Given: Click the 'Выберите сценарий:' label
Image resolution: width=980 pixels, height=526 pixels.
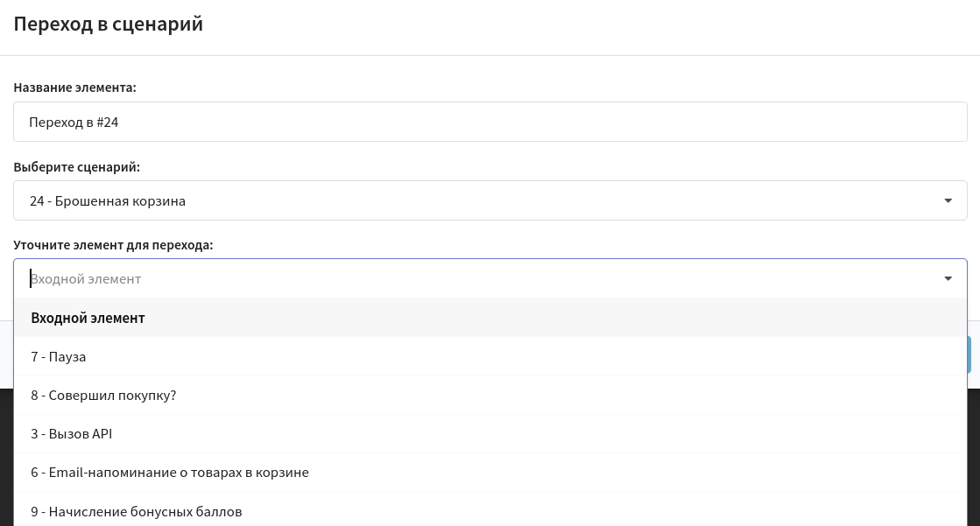Looking at the screenshot, I should click(77, 166).
